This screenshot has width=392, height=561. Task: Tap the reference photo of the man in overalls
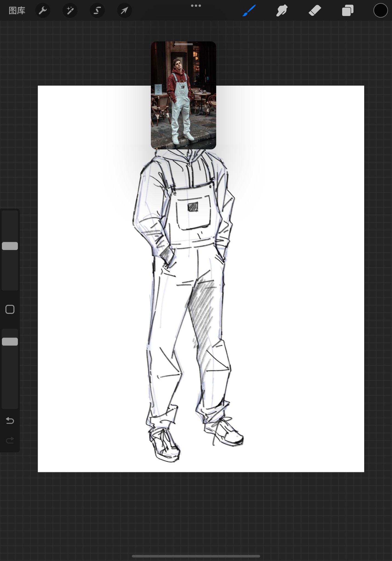click(x=184, y=99)
